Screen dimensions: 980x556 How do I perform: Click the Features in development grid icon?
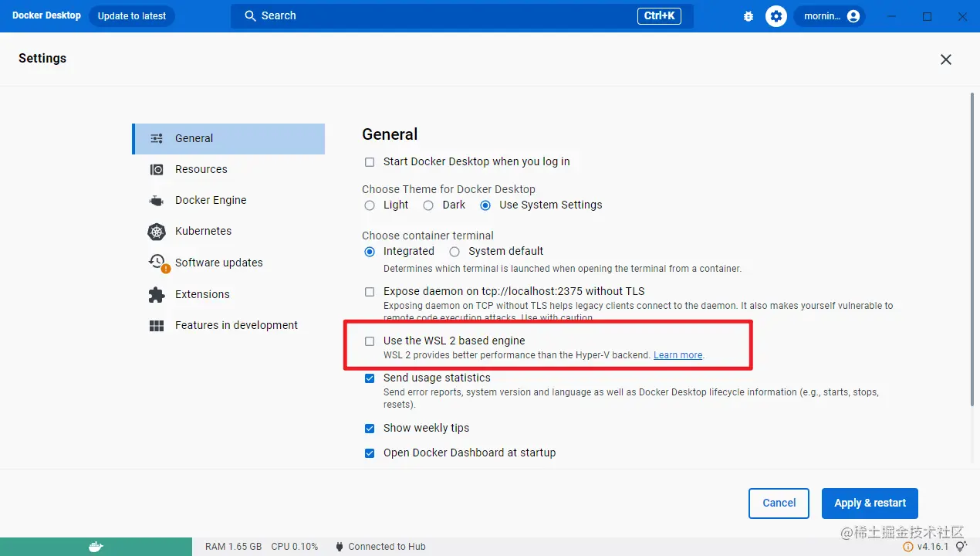(157, 325)
